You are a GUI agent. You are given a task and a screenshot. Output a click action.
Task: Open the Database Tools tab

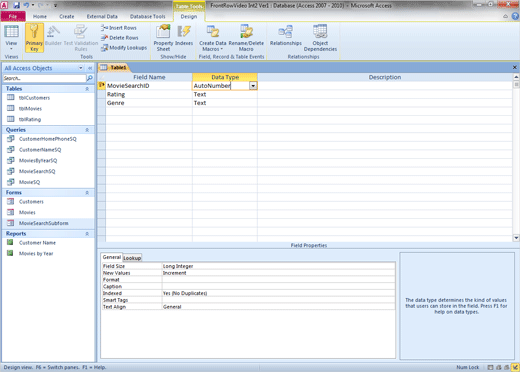147,16
